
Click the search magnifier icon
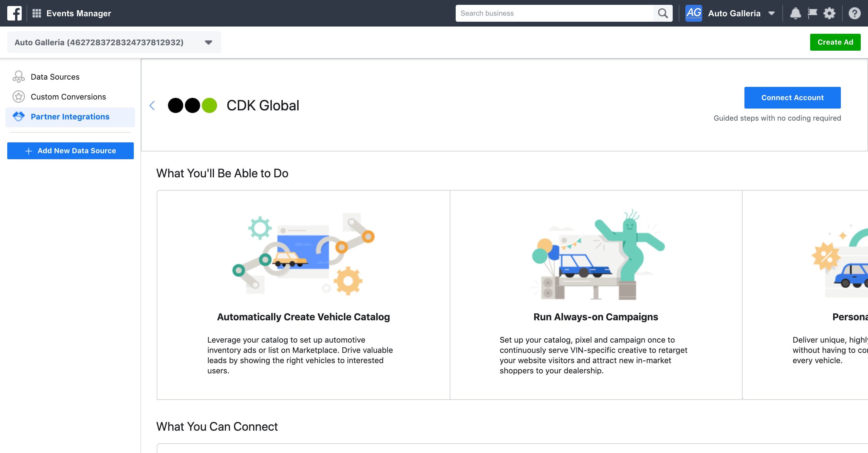pyautogui.click(x=662, y=13)
